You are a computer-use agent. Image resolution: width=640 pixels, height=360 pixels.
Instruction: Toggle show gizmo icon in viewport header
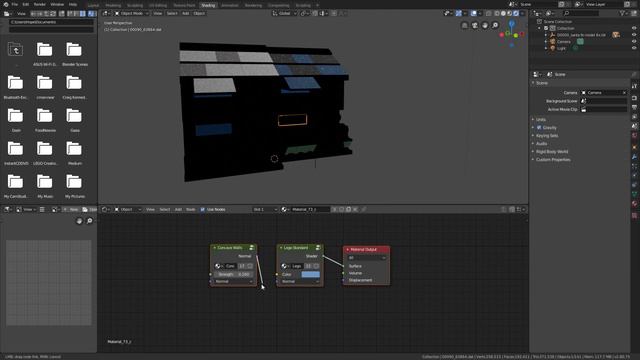point(458,13)
